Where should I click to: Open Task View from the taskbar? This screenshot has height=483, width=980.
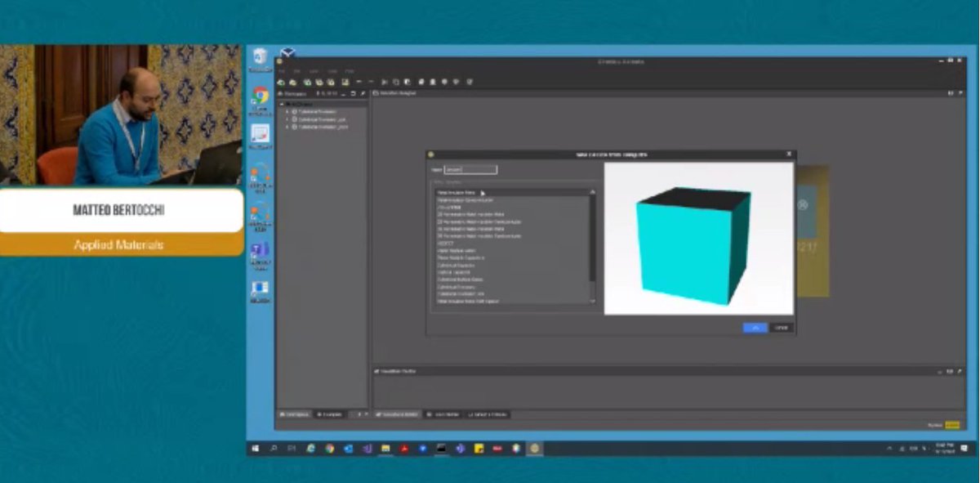point(292,449)
